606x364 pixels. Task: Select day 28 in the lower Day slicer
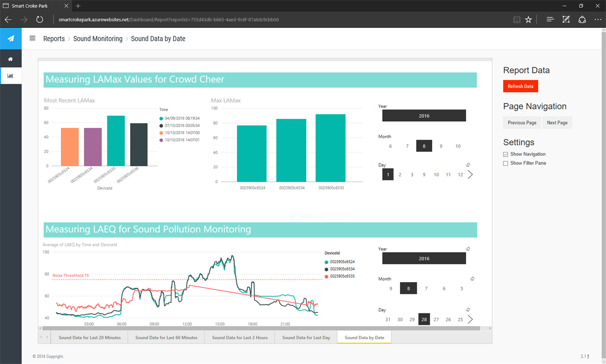click(424, 319)
